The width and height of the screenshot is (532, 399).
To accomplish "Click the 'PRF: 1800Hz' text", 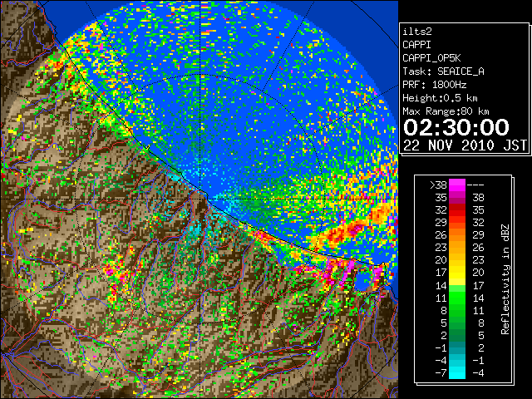I will tap(434, 85).
